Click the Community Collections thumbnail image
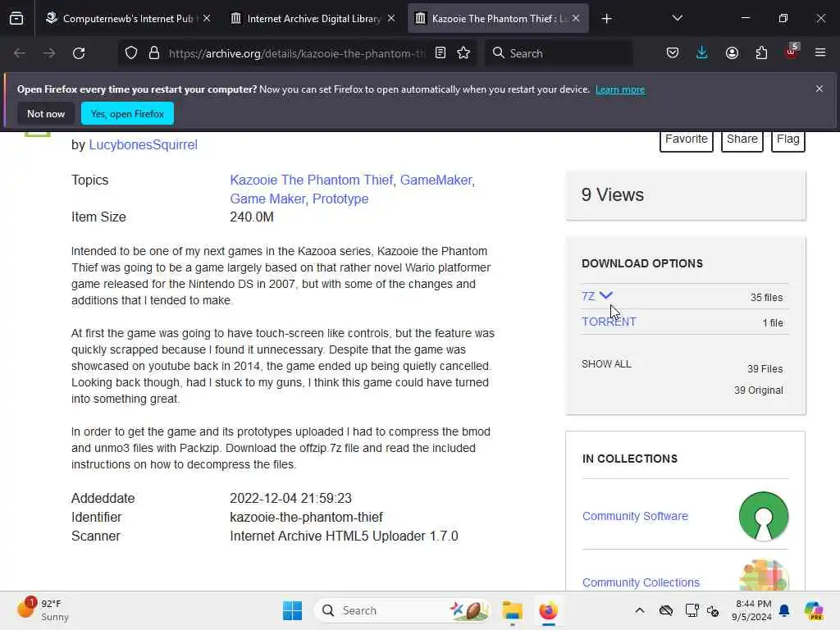 click(764, 575)
